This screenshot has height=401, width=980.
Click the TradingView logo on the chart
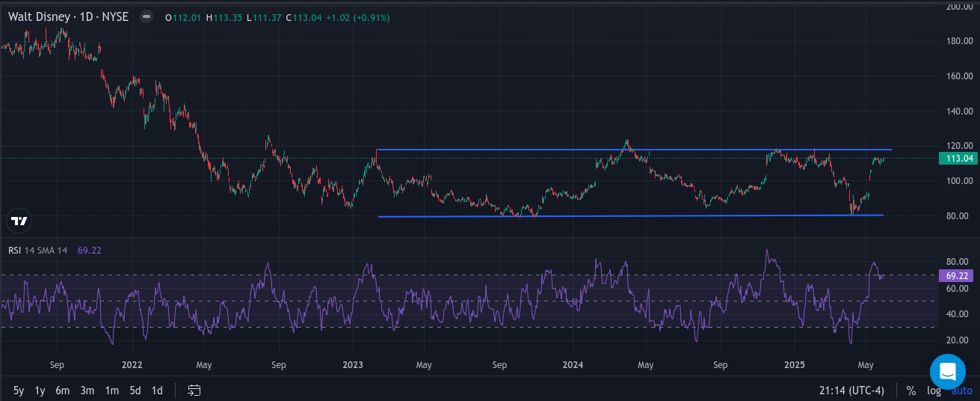tap(19, 221)
